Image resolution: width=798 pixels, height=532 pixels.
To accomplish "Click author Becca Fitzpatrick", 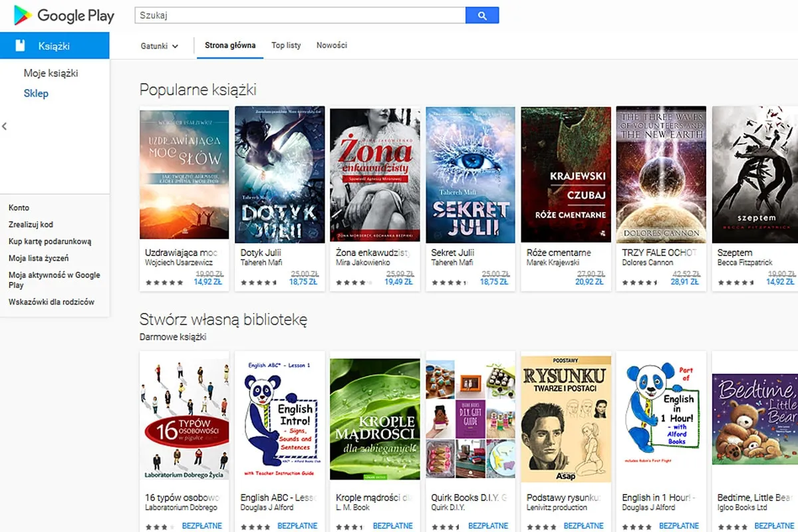I will 745,263.
